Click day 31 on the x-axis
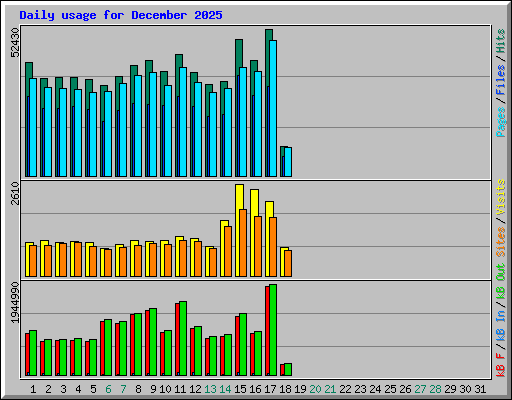The height and width of the screenshot is (400, 512). 480,389
